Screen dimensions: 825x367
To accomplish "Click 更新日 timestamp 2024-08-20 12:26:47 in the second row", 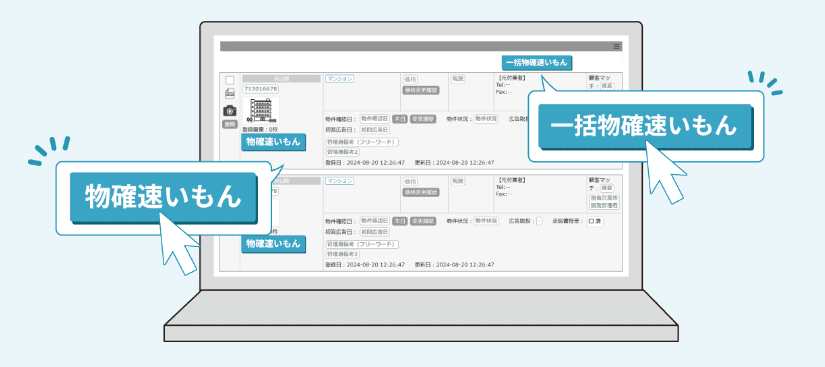I will [464, 264].
